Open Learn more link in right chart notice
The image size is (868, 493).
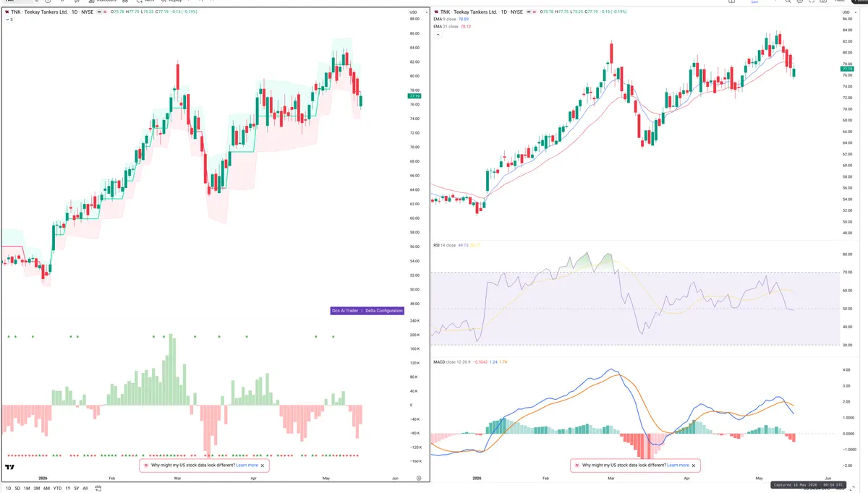coord(678,466)
